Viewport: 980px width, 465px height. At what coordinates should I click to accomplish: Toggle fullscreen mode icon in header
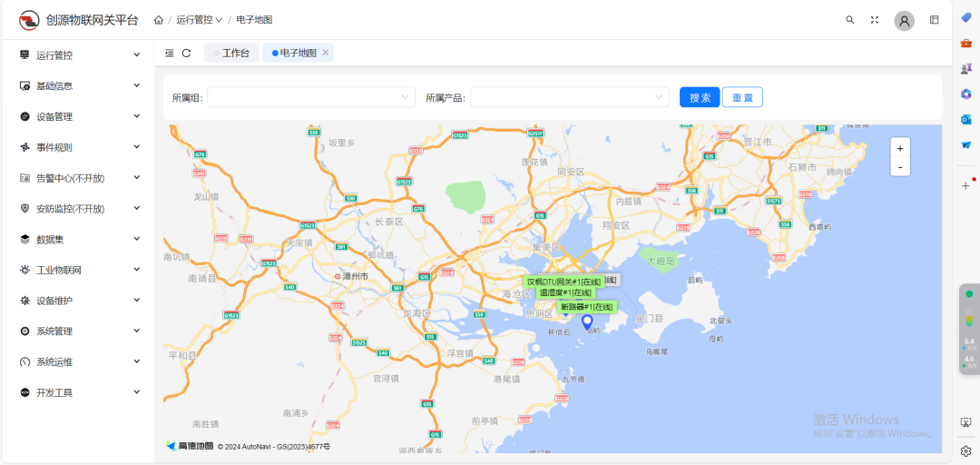pyautogui.click(x=875, y=20)
